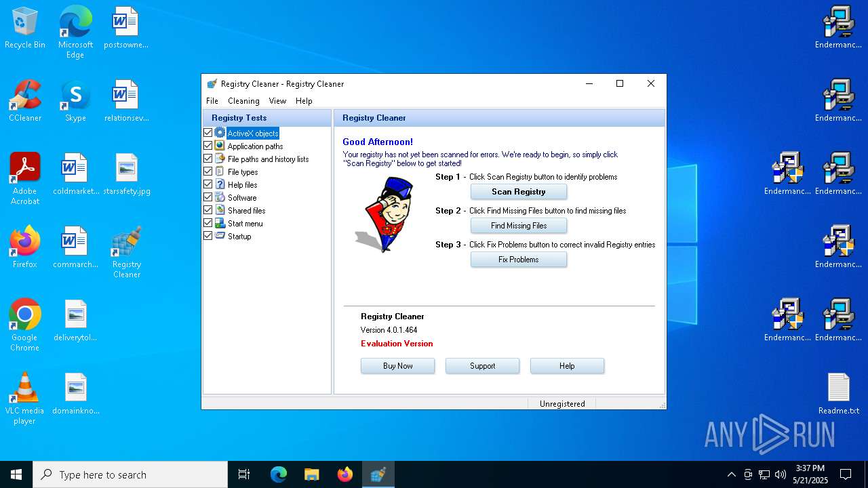Open the Cleaning menu
Viewport: 868px width, 488px height.
pos(243,100)
